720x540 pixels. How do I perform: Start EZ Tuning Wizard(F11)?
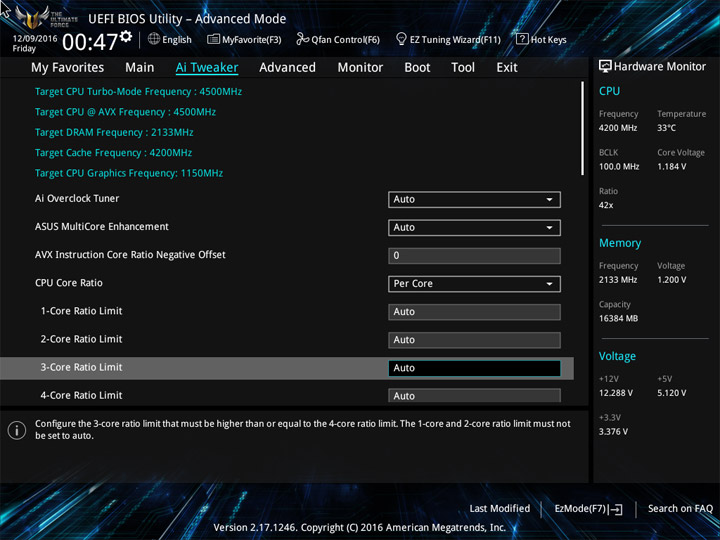pyautogui.click(x=448, y=39)
